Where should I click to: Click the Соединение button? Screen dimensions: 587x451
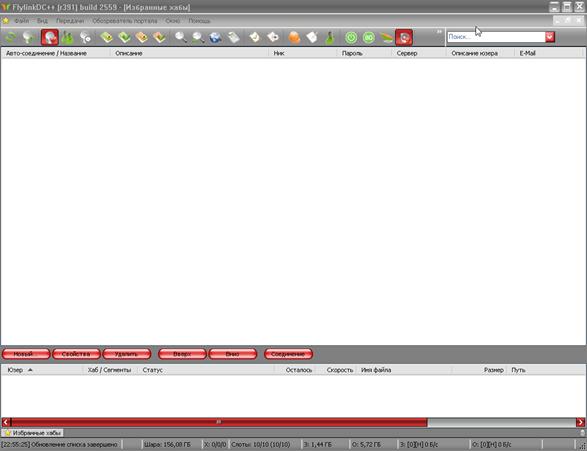288,354
